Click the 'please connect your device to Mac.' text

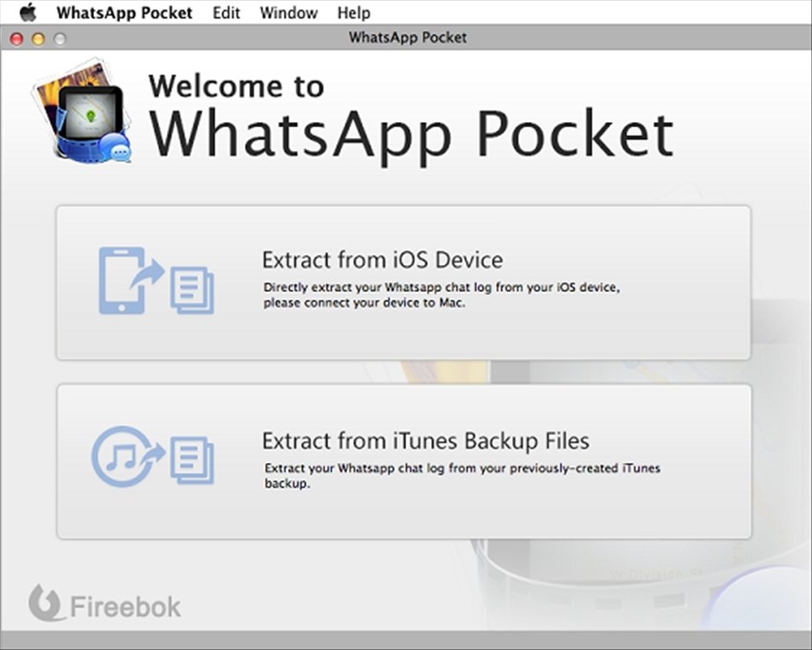coord(364,303)
